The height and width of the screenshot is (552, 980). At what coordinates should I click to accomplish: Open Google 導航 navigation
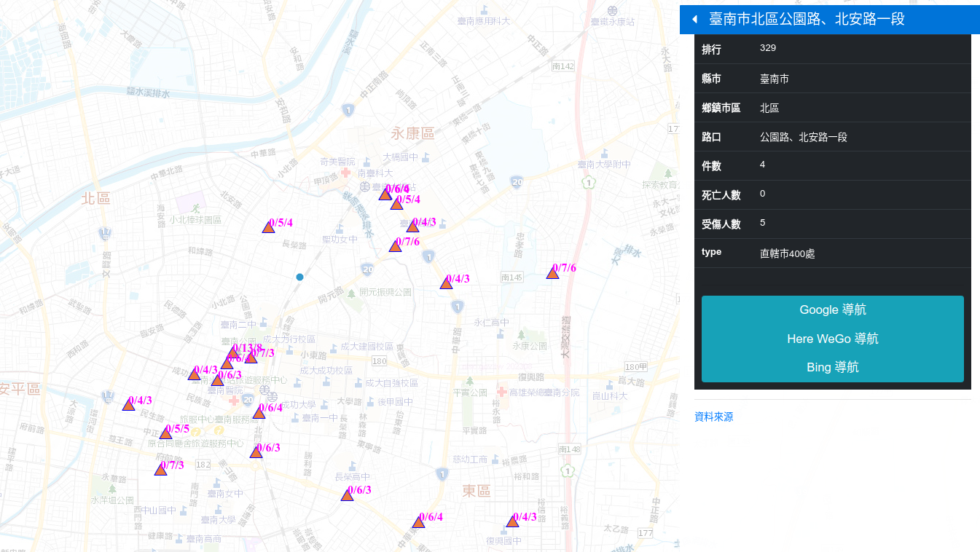pyautogui.click(x=832, y=310)
